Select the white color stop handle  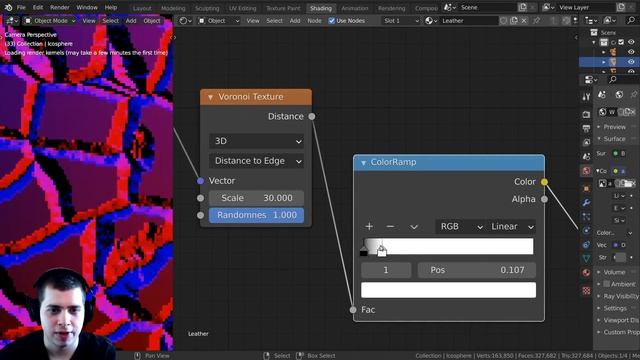click(382, 251)
